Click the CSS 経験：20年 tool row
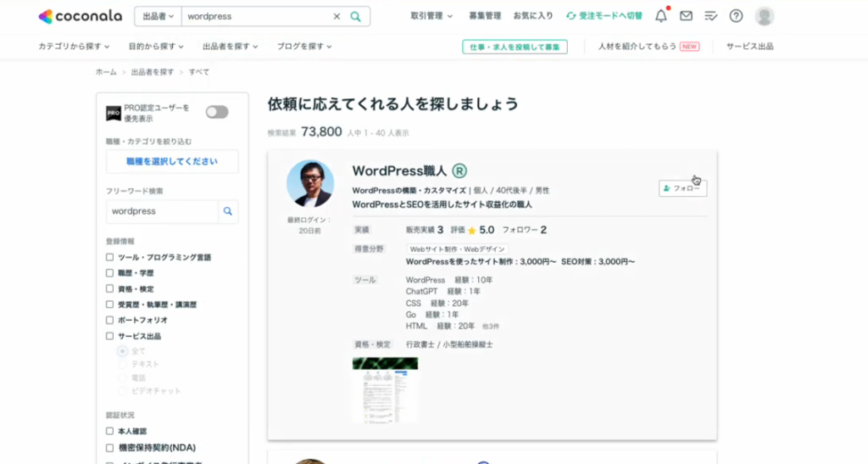868x464 pixels. pos(437,304)
